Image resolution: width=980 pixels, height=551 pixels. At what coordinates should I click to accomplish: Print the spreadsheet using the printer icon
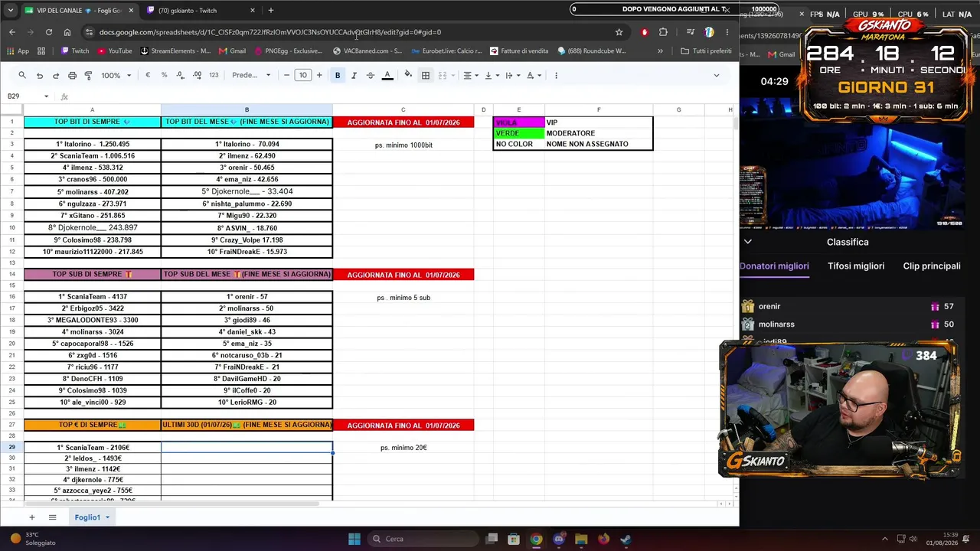(72, 75)
